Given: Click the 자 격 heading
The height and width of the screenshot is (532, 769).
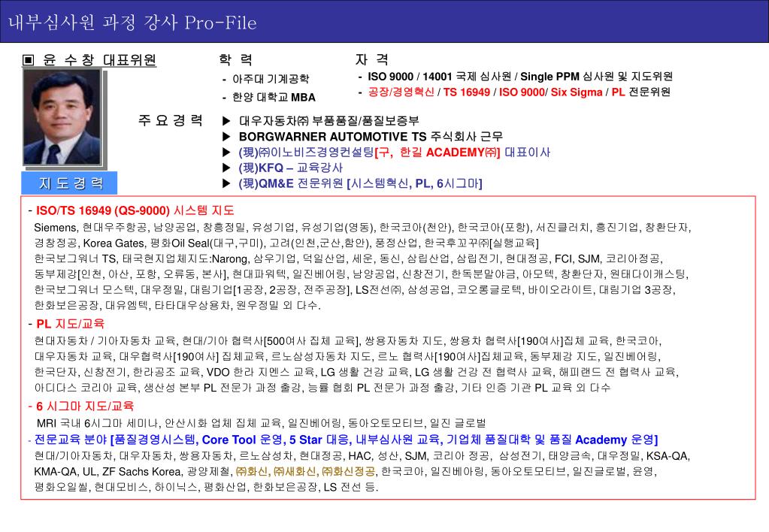Looking at the screenshot, I should tap(372, 60).
